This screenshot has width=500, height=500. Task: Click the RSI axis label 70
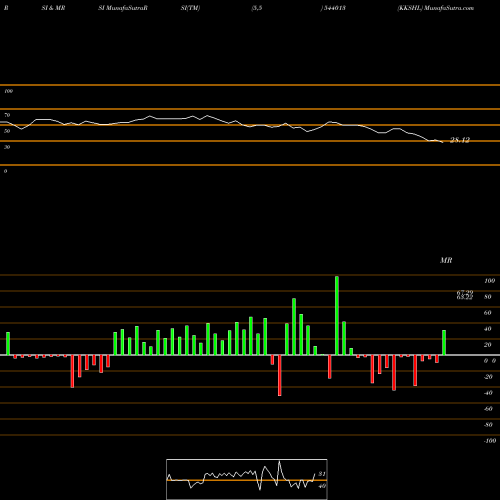(7, 115)
